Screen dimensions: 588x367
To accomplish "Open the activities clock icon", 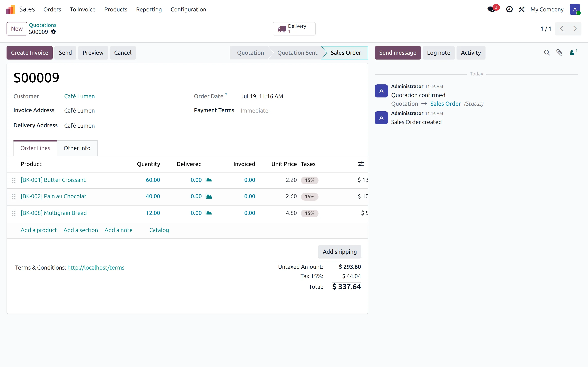I will coord(509,9).
